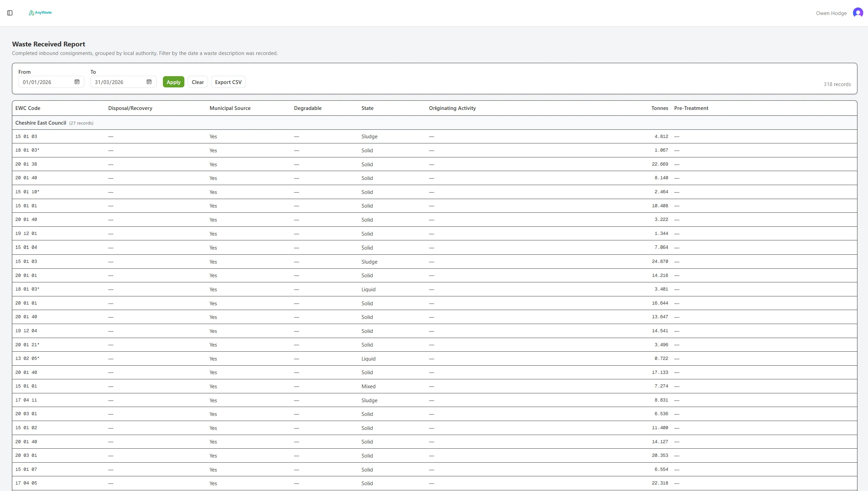Select EWC code 15 01 04
The height and width of the screenshot is (491, 868).
(x=26, y=248)
